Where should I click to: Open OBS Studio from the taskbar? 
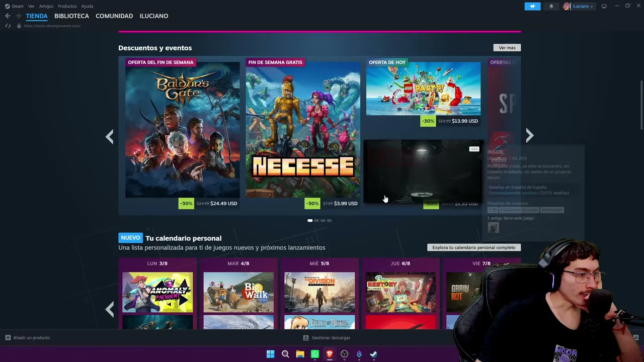tap(345, 354)
